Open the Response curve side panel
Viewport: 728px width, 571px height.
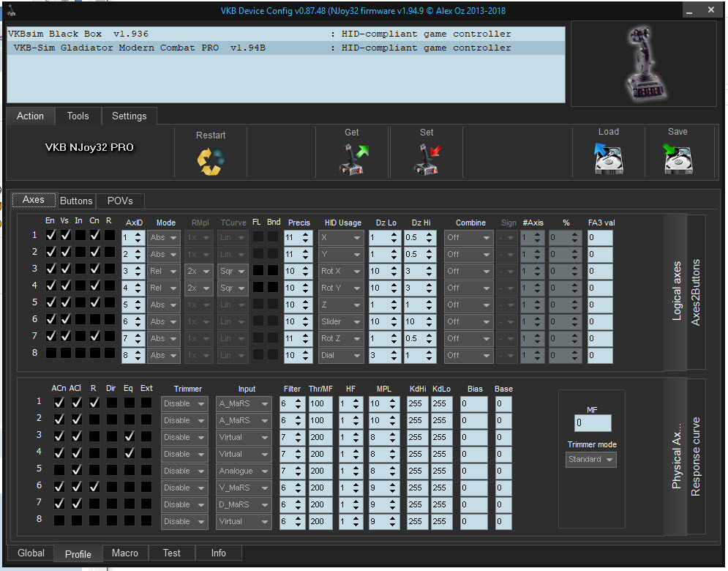pyautogui.click(x=696, y=457)
